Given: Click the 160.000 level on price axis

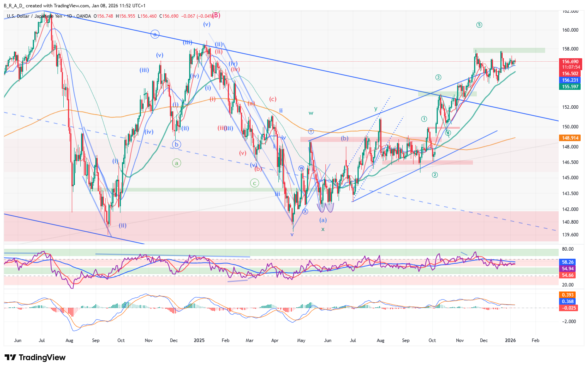Looking at the screenshot, I should click(570, 30).
